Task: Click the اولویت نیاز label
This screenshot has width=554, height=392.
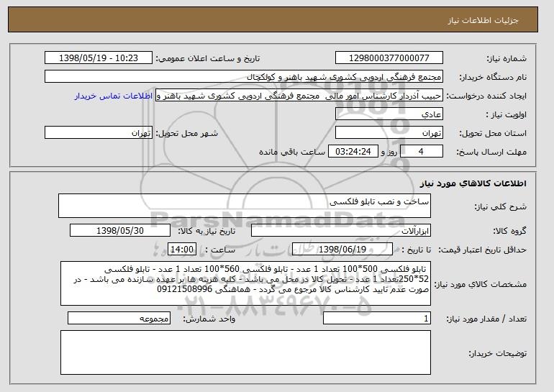Action: tap(507, 114)
